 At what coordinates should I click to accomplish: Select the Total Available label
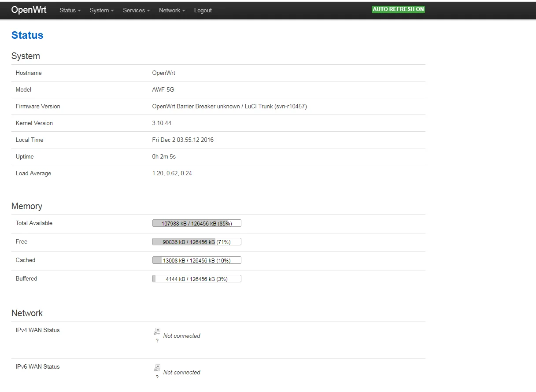tap(34, 223)
